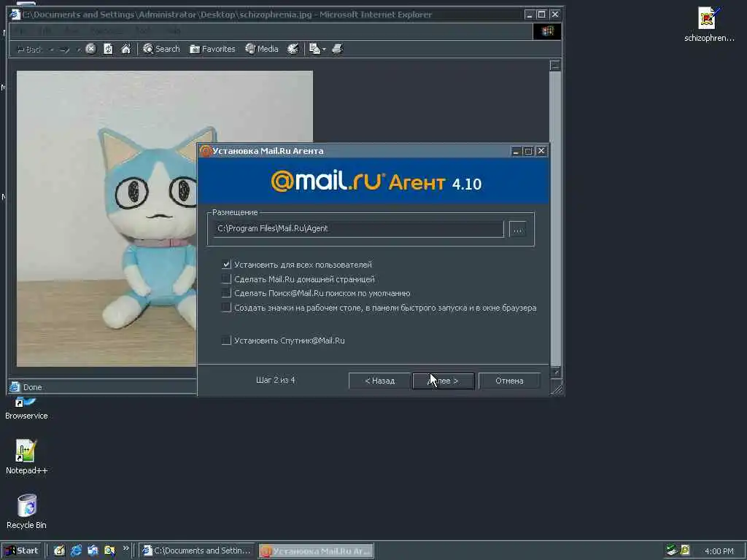The width and height of the screenshot is (747, 560).
Task: Expand the Back history dropdown arrow
Action: click(x=52, y=50)
